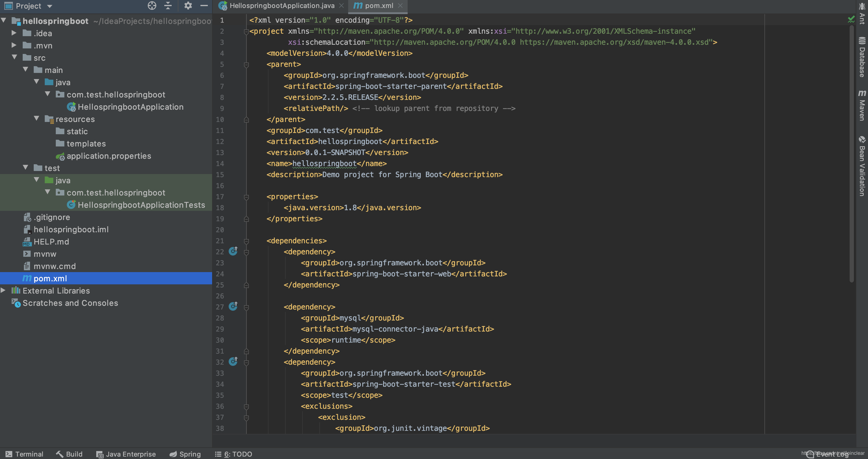Fold the properties block at line 17
The width and height of the screenshot is (868, 459).
click(x=246, y=197)
